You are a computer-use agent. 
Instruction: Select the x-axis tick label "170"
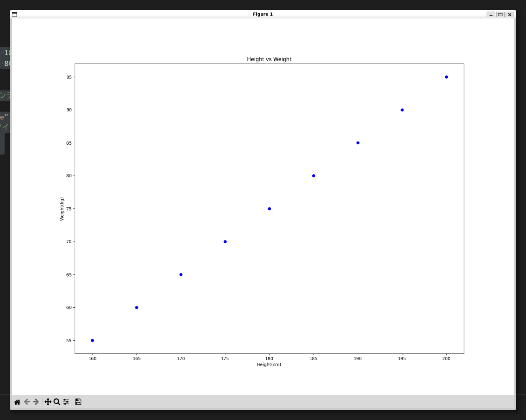pos(181,358)
